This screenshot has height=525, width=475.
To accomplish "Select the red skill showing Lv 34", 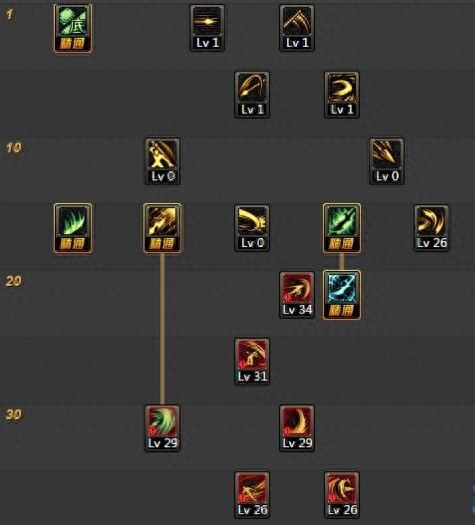I will click(297, 295).
